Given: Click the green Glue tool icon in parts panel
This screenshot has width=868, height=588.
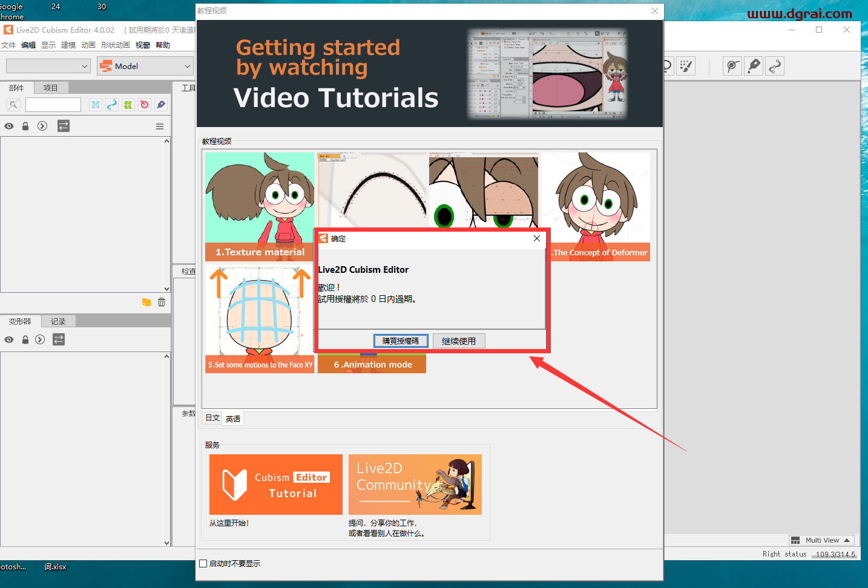Looking at the screenshot, I should [128, 104].
